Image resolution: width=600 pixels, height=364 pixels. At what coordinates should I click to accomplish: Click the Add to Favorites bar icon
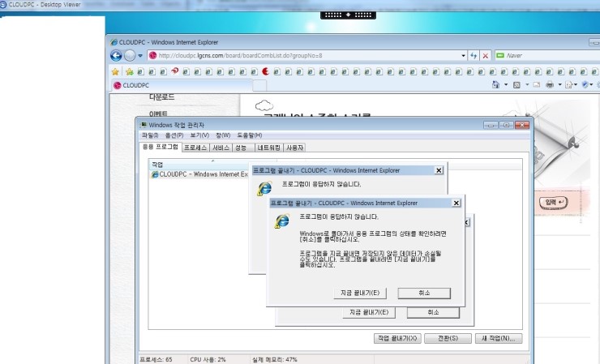(130, 71)
